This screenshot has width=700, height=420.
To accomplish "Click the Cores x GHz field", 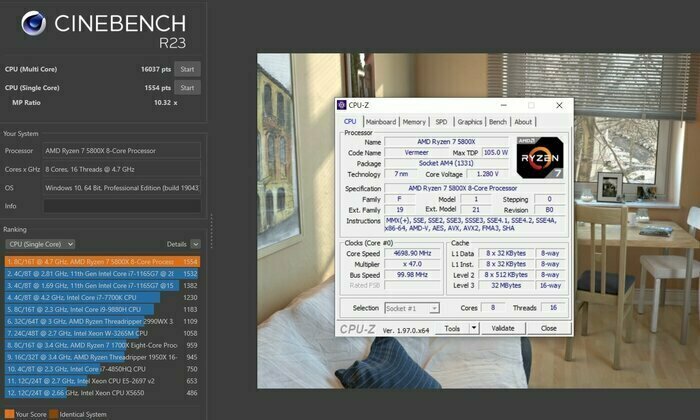I will (x=122, y=169).
